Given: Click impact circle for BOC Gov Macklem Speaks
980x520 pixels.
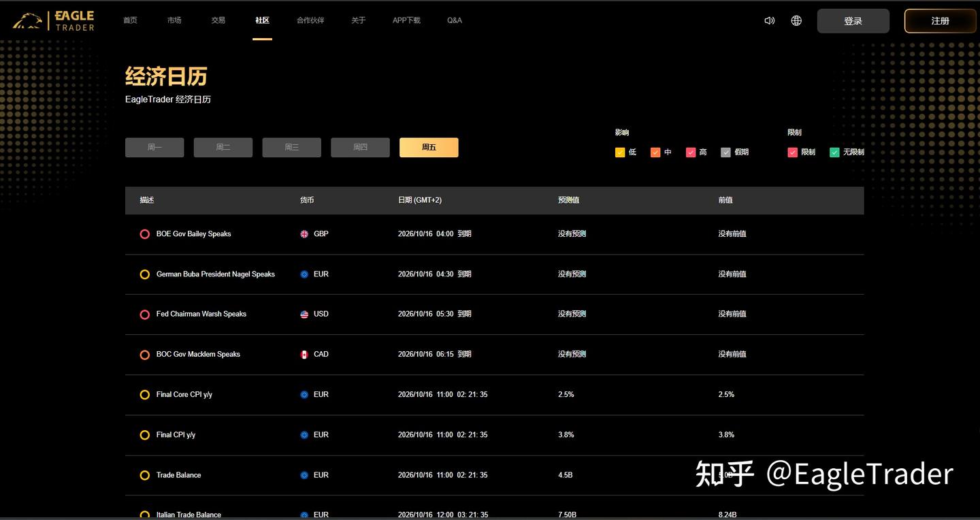Looking at the screenshot, I should [x=144, y=355].
